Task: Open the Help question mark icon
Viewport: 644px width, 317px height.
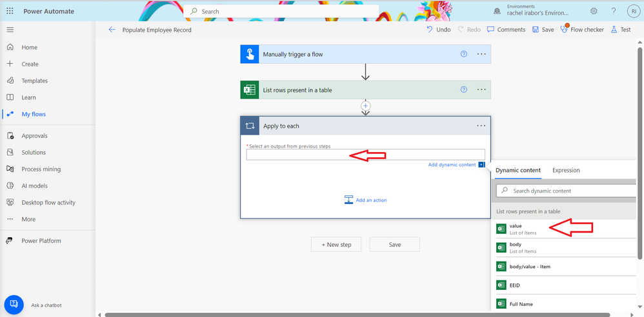Action: tap(614, 11)
